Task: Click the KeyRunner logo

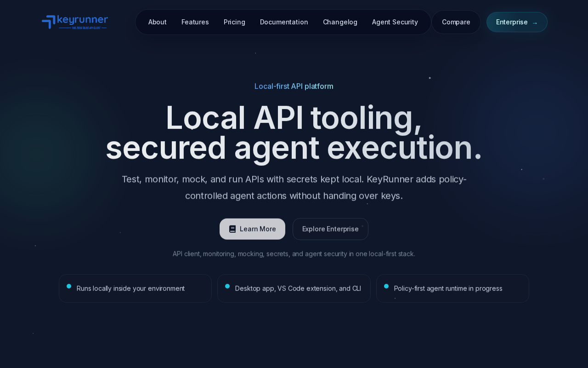Action: (75, 22)
